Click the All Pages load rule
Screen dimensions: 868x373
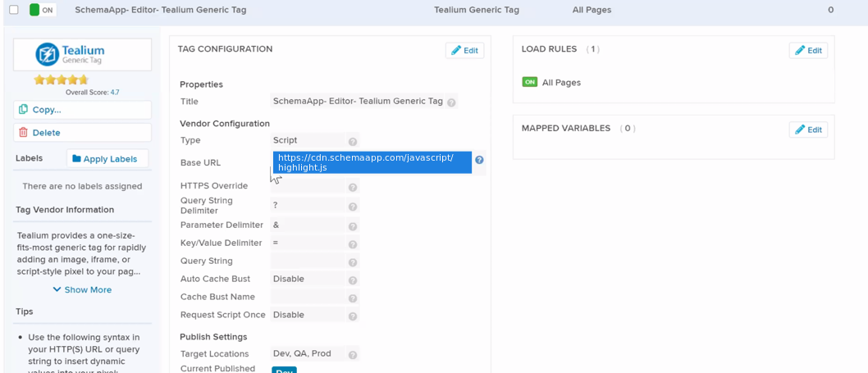(x=561, y=83)
